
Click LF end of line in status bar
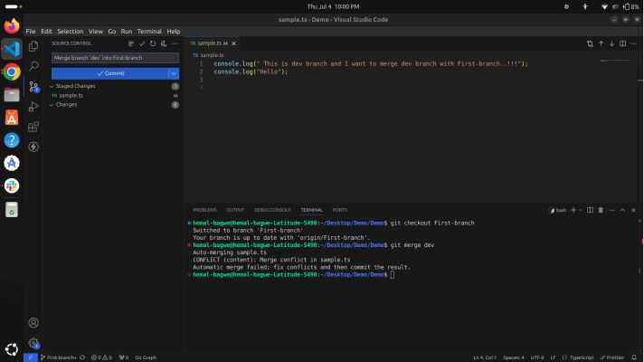click(553, 357)
